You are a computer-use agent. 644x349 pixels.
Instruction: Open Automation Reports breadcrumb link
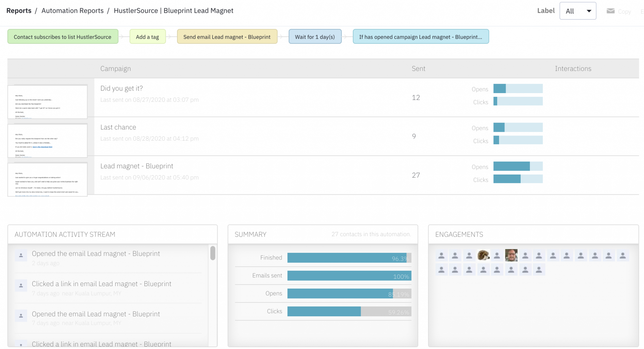pyautogui.click(x=72, y=11)
